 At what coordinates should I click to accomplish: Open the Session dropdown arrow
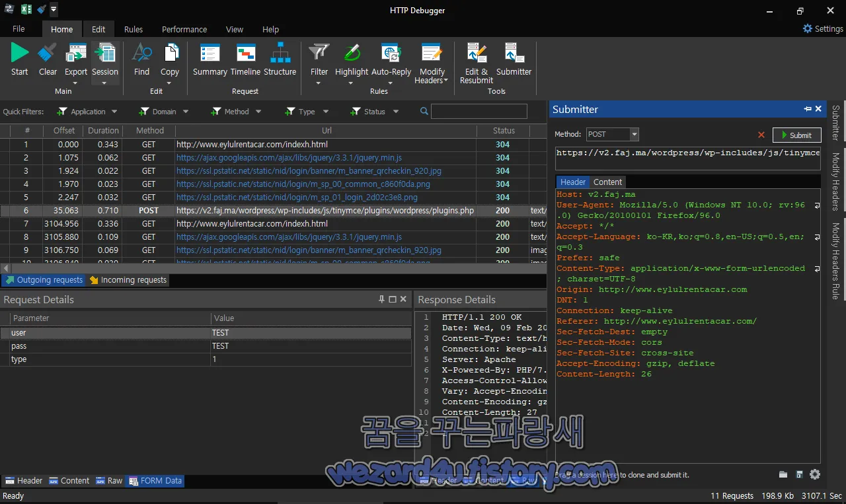pos(104,83)
